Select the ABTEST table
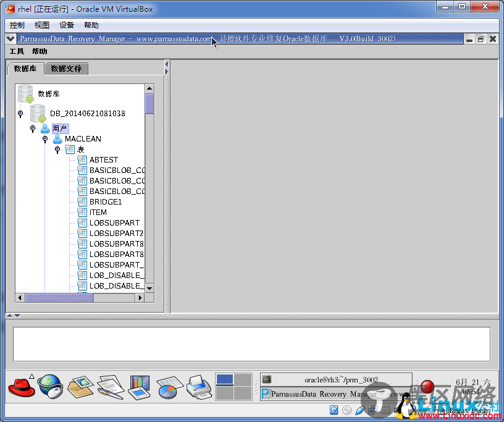 pyautogui.click(x=104, y=160)
